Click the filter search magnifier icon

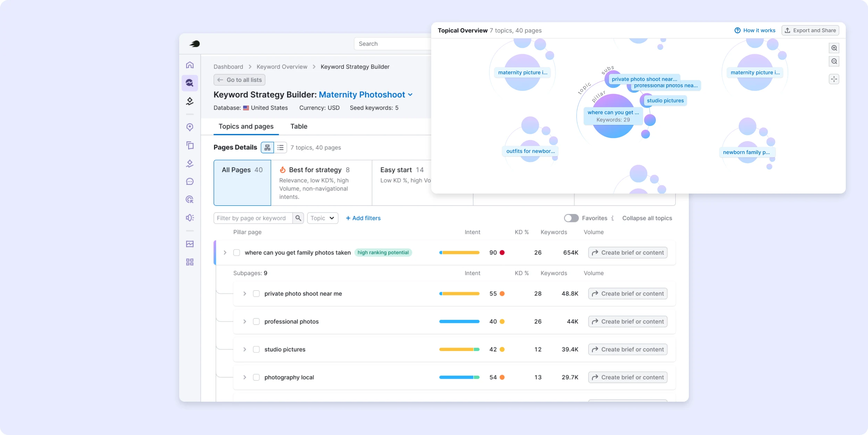(x=298, y=218)
